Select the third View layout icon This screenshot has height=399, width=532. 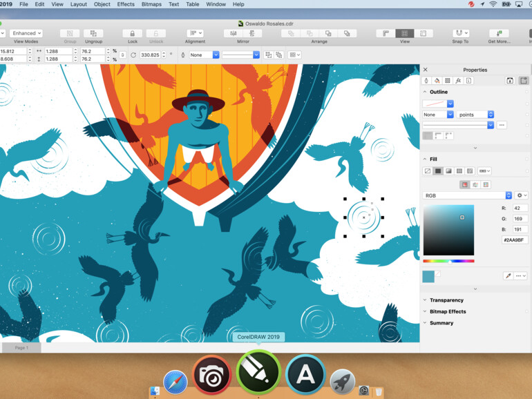(x=423, y=33)
